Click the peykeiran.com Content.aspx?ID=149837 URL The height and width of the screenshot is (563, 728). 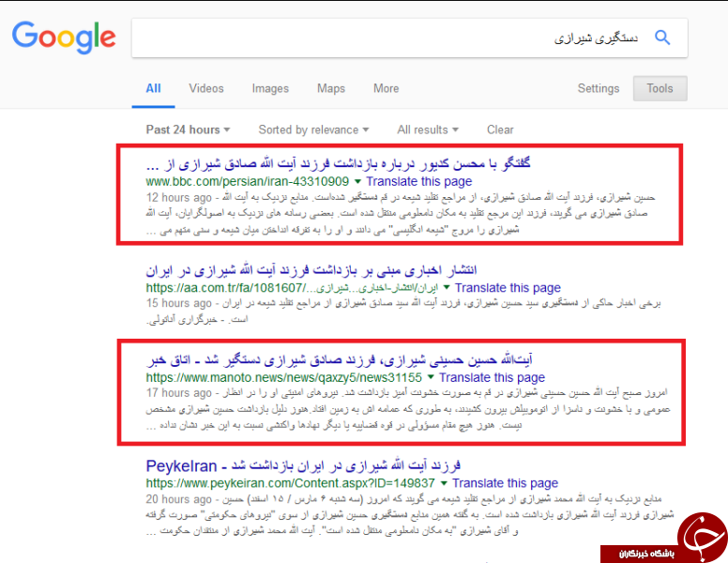point(290,483)
